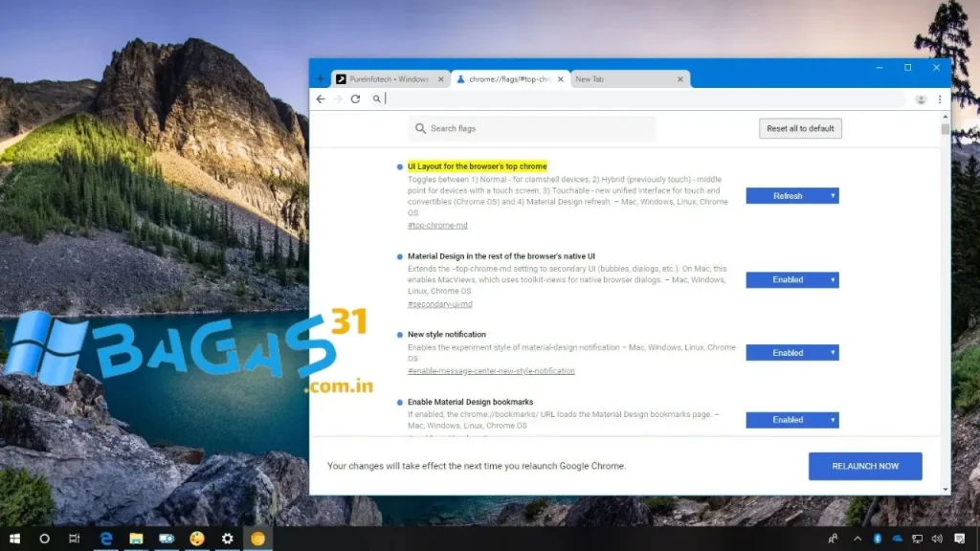The image size is (980, 551).
Task: Launch Microsoft Edge from the taskbar
Action: point(105,539)
